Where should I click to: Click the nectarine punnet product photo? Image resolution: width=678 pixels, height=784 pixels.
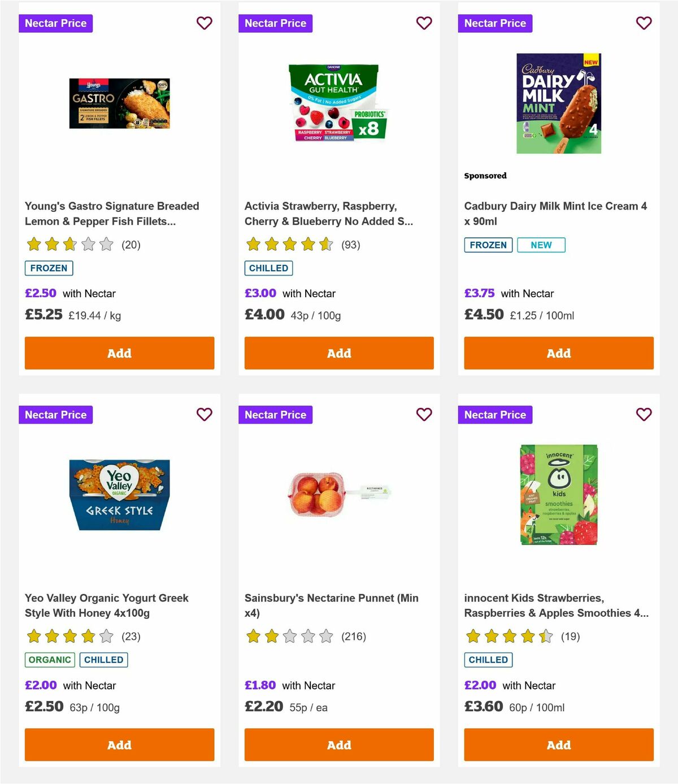tap(338, 493)
